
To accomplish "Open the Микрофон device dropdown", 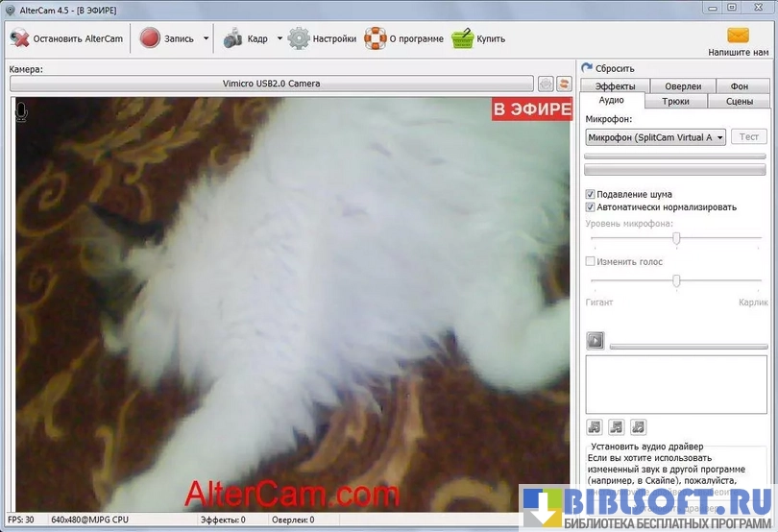I will coord(655,137).
